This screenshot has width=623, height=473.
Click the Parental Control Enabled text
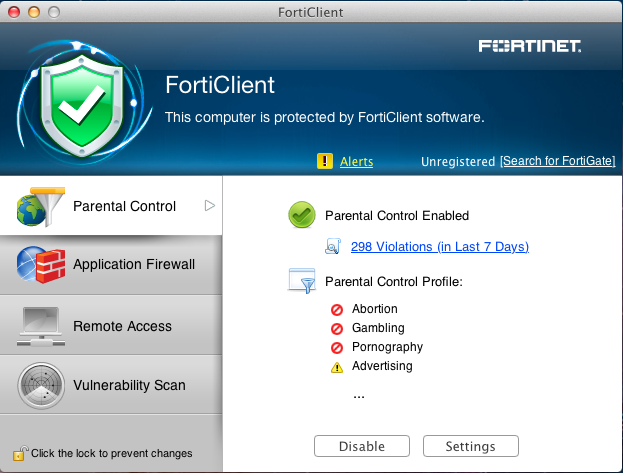(x=397, y=215)
